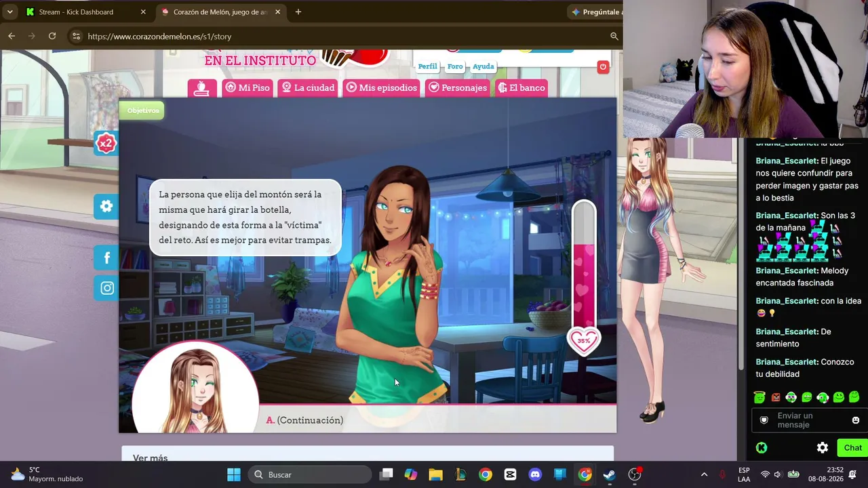
Task: Open CapCut from taskbar
Action: coord(510,474)
